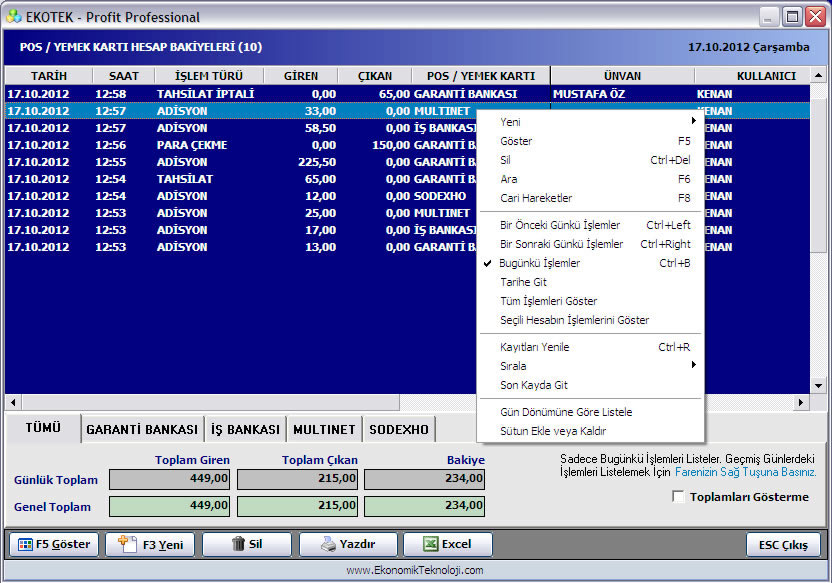
Task: Choose Sil from the context menu
Action: pos(592,160)
